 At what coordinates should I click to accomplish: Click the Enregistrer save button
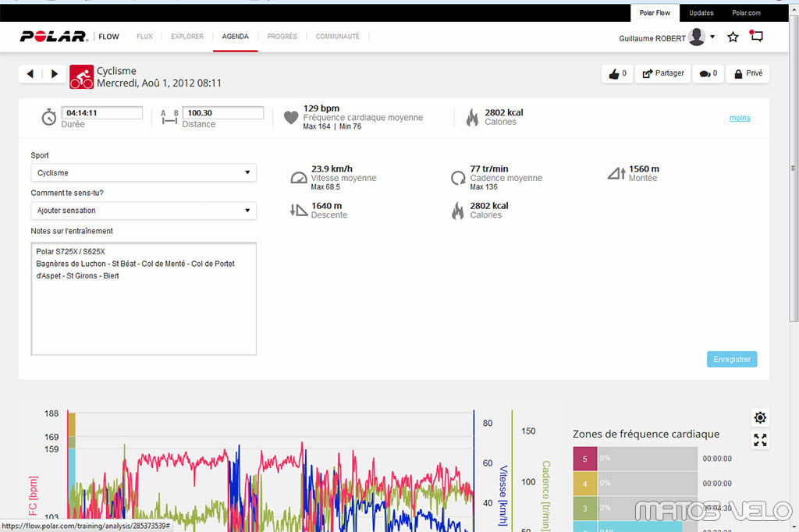[x=732, y=360]
